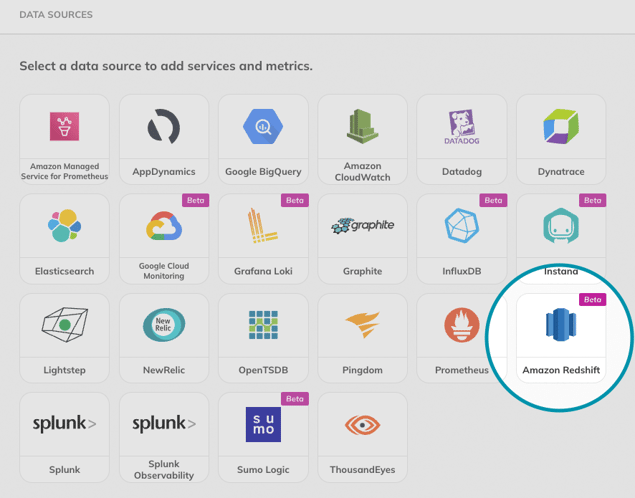Viewport: 635px width, 498px height.
Task: Click the Beta badge on Sumo Logic
Action: tap(295, 399)
